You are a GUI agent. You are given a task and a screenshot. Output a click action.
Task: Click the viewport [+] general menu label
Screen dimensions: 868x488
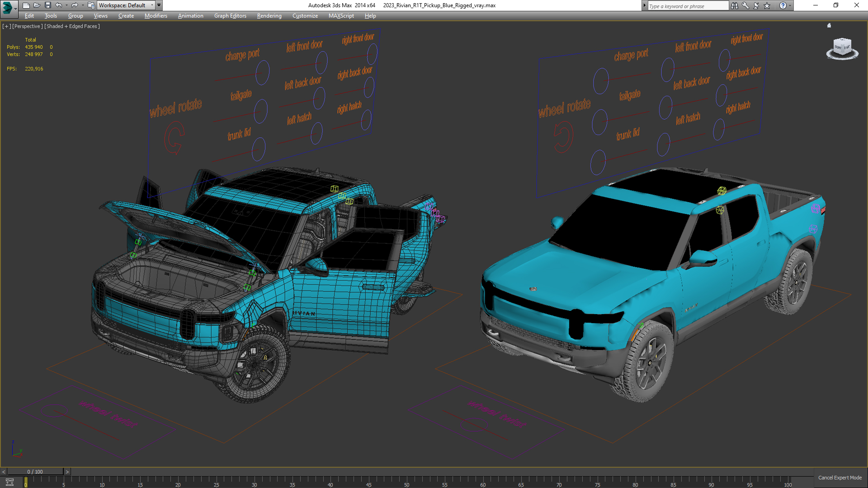pyautogui.click(x=6, y=26)
